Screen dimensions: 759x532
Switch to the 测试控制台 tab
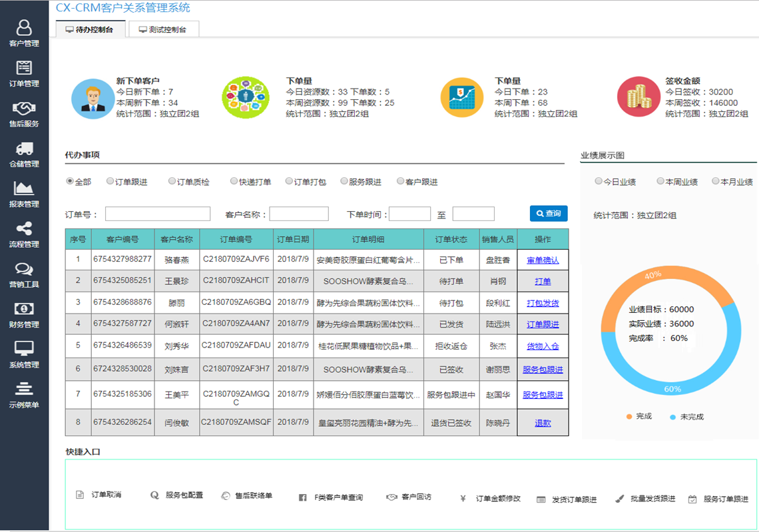point(163,29)
